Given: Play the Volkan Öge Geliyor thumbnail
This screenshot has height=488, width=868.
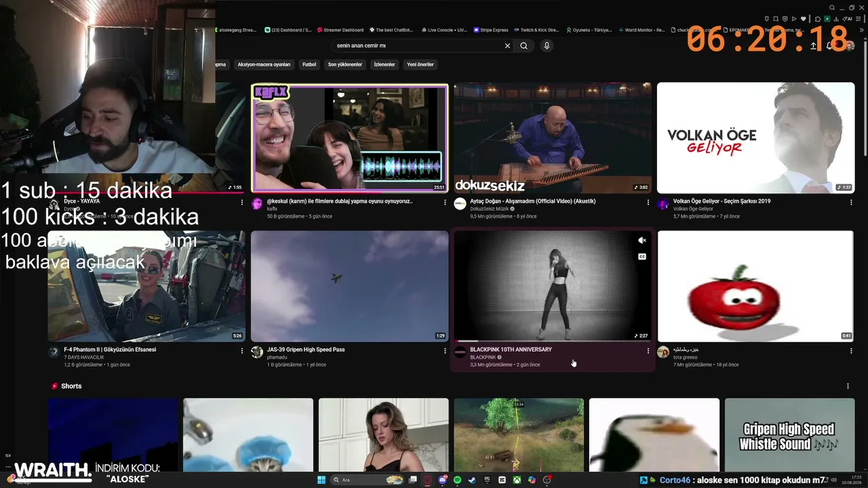Looking at the screenshot, I should click(x=755, y=138).
